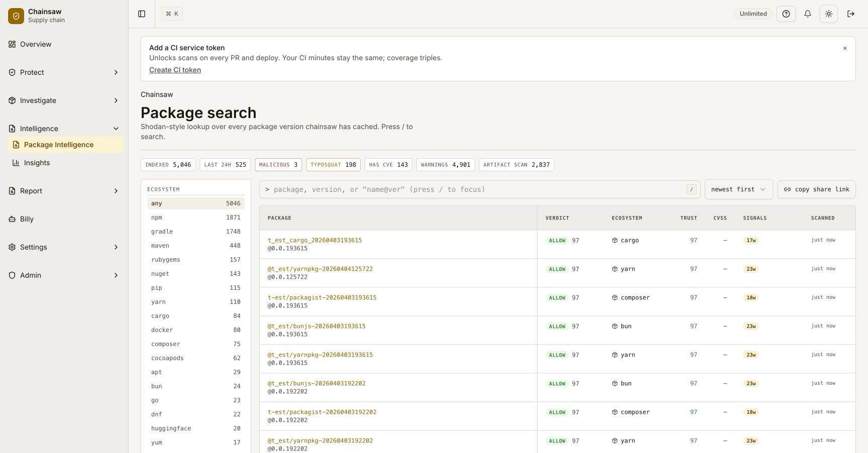868x453 pixels.
Task: Click the link icon in copy share link
Action: (787, 189)
